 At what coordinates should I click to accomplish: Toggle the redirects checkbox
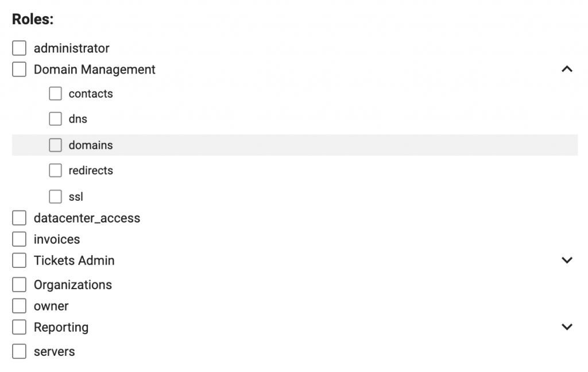pos(56,170)
